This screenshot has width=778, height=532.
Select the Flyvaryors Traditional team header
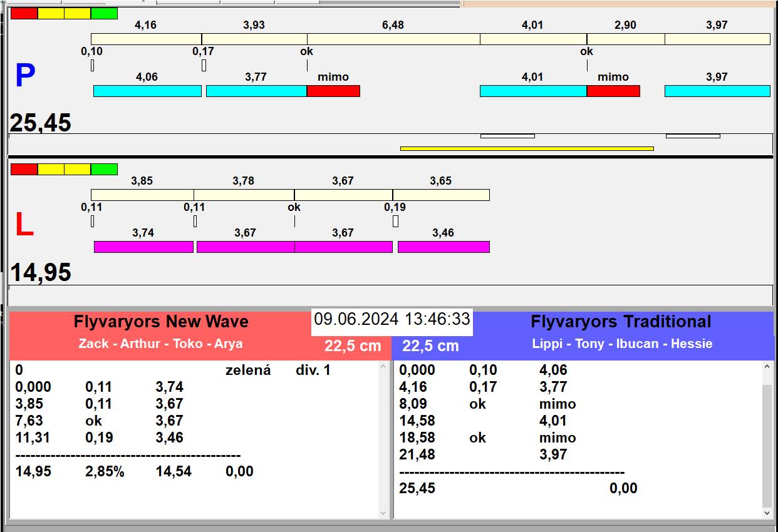621,322
